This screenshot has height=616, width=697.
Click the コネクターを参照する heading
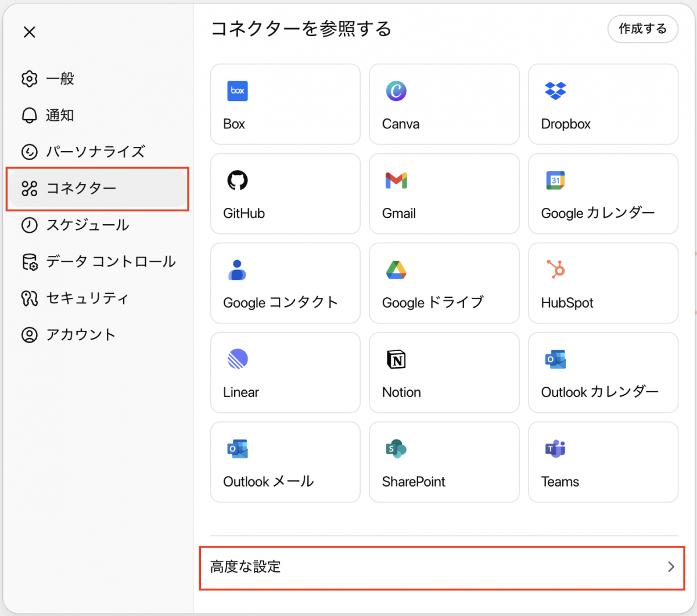pos(301,28)
